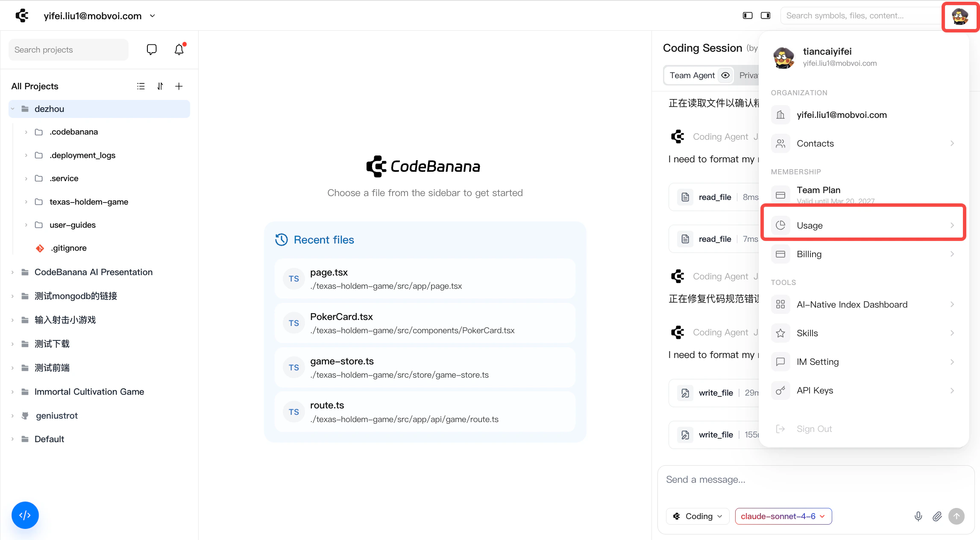
Task: Click the attach file paperclip icon
Action: [x=937, y=516]
